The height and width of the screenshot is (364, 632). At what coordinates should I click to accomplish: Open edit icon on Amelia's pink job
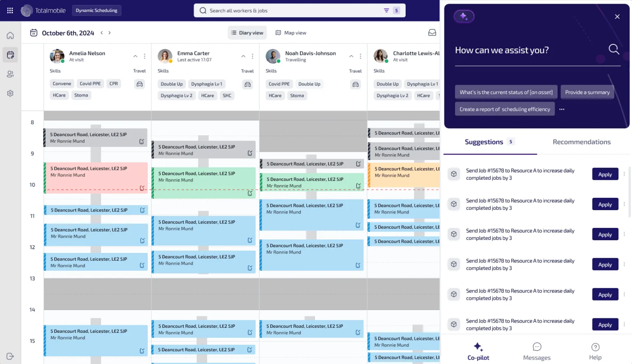[142, 188]
